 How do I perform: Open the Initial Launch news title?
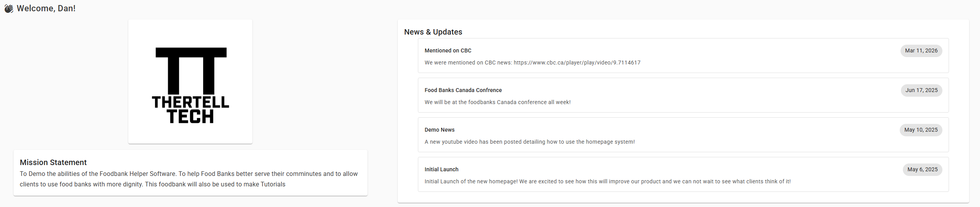click(x=441, y=169)
